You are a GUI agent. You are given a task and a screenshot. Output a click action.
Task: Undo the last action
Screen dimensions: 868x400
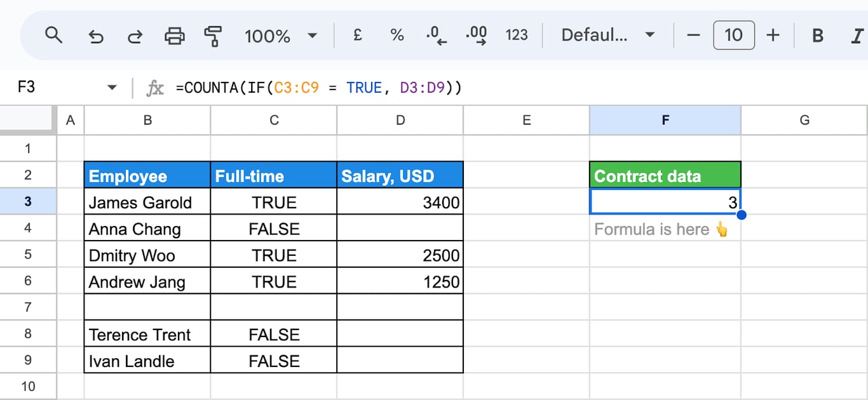click(96, 36)
